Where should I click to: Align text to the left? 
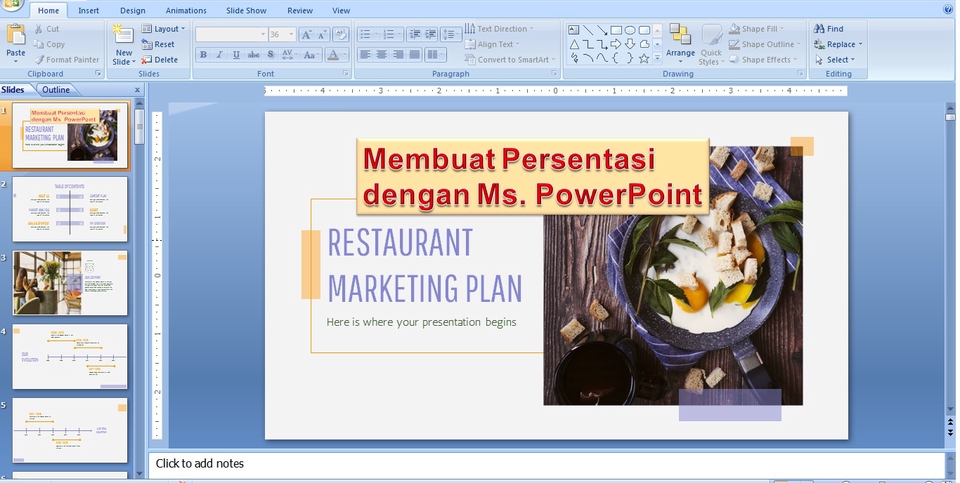[365, 54]
